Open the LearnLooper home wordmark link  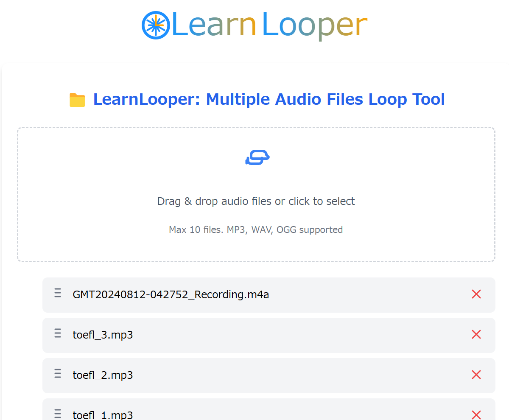(269, 25)
